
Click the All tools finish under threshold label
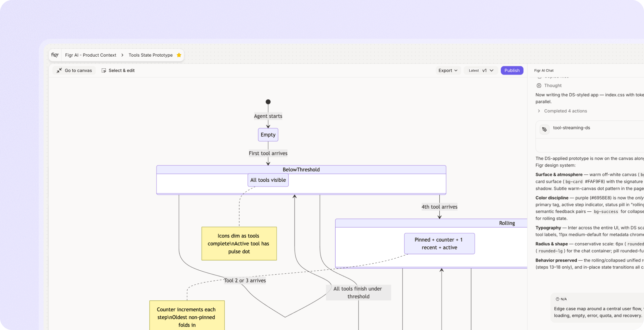[358, 293]
